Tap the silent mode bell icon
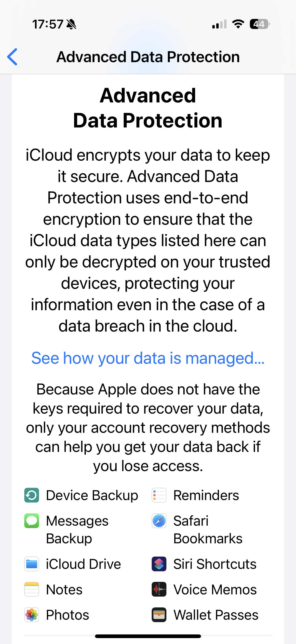This screenshot has height=644, width=296. 71,24
